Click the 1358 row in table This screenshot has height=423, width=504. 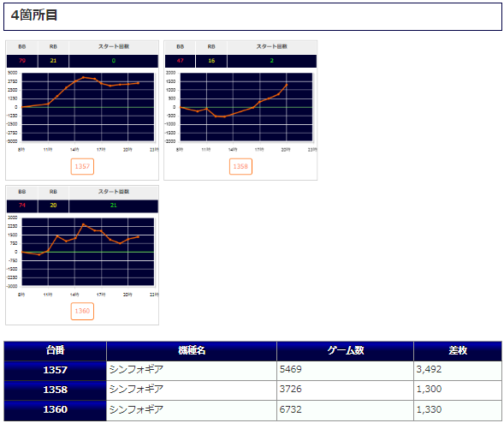point(253,390)
